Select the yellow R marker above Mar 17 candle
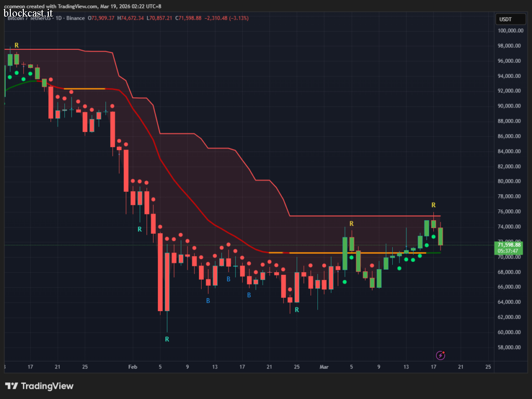The image size is (532, 399). point(433,205)
